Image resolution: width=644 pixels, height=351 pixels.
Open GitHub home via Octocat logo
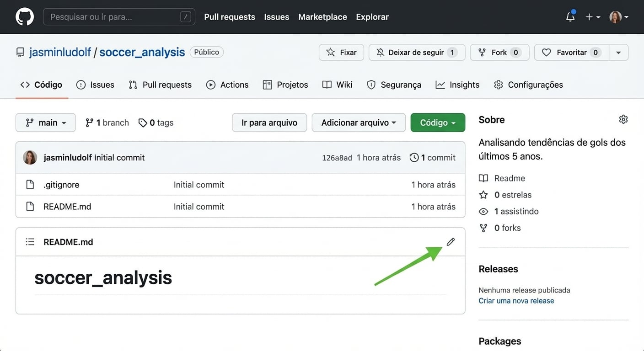25,17
